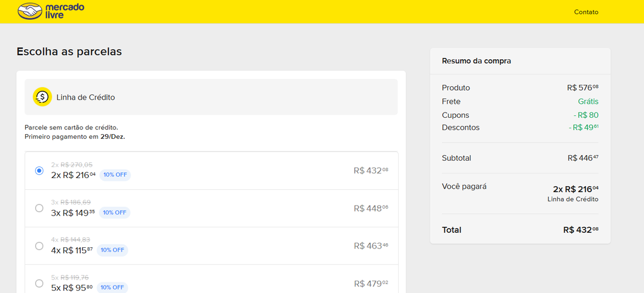Click the Linha de Crédito coin icon

pyautogui.click(x=42, y=97)
